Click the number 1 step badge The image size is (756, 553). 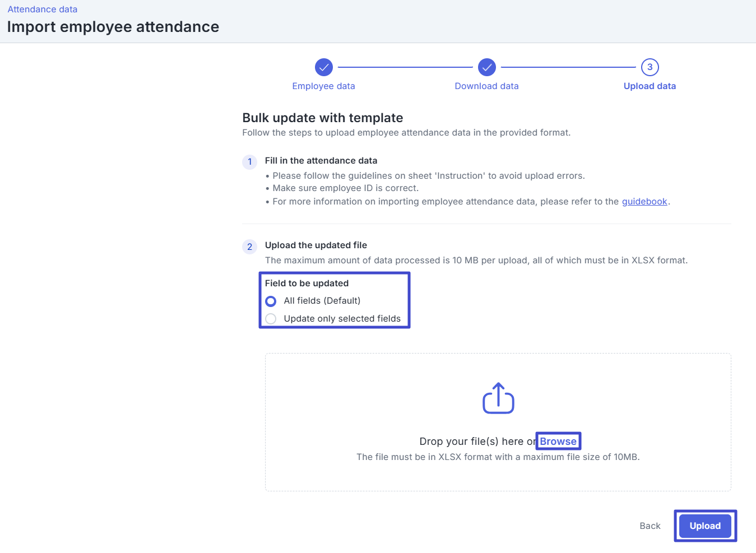(250, 162)
